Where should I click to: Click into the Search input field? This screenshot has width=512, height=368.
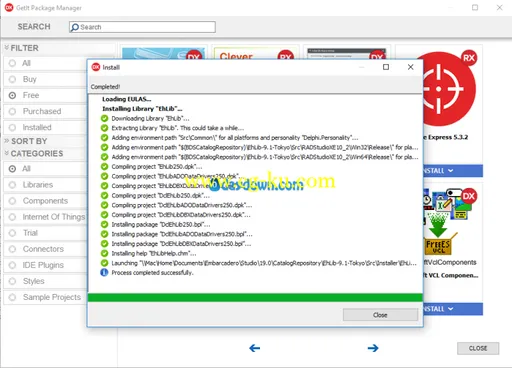click(x=142, y=27)
